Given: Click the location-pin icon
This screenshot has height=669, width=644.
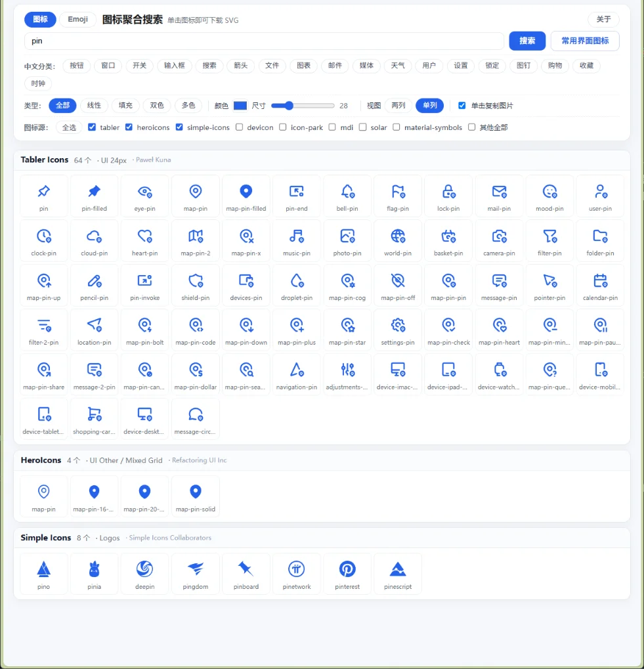Looking at the screenshot, I should point(95,330).
